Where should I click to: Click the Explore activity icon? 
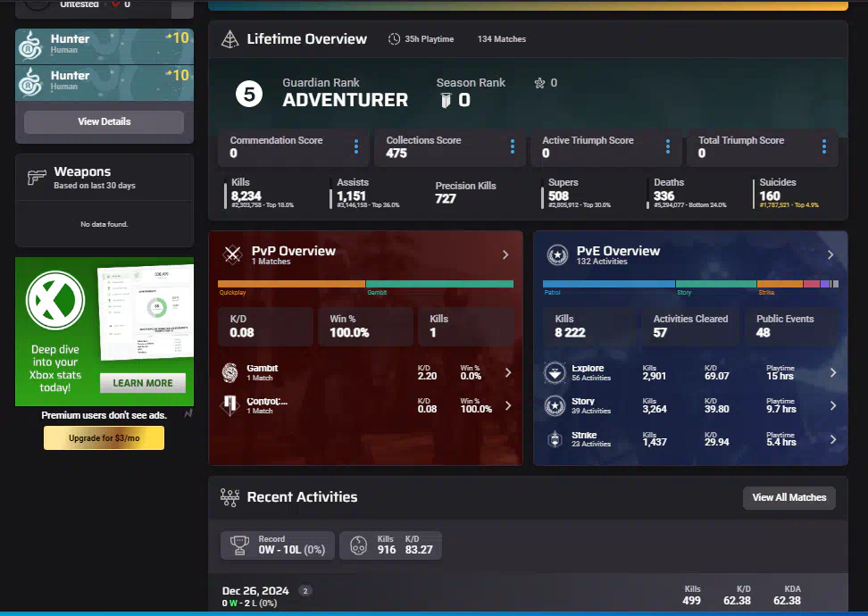pyautogui.click(x=555, y=372)
